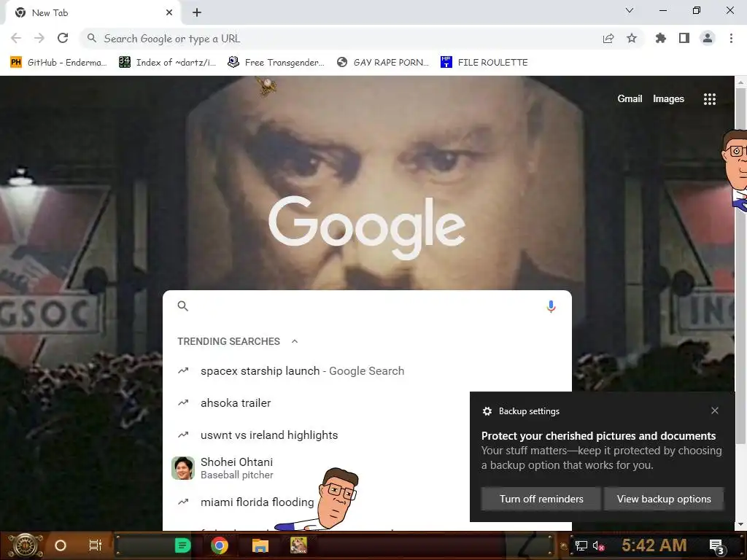747x560 pixels.
Task: Start voice search with microphone icon
Action: 551,306
